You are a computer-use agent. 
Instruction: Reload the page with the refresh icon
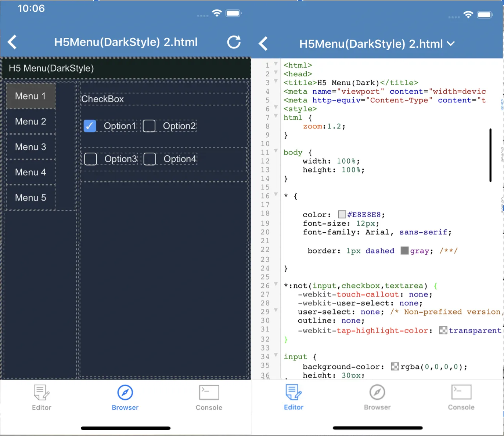(x=234, y=42)
